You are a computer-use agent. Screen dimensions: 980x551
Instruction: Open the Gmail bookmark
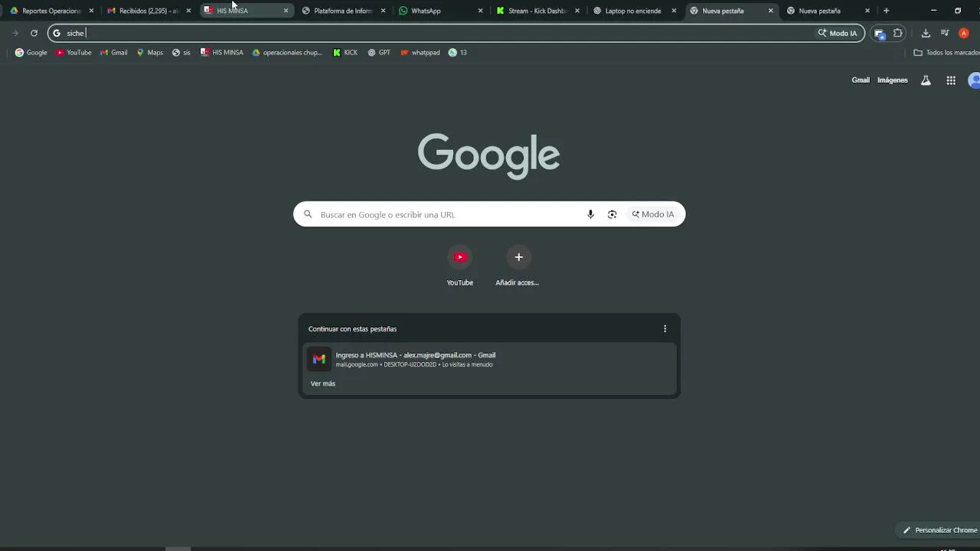coord(114,53)
